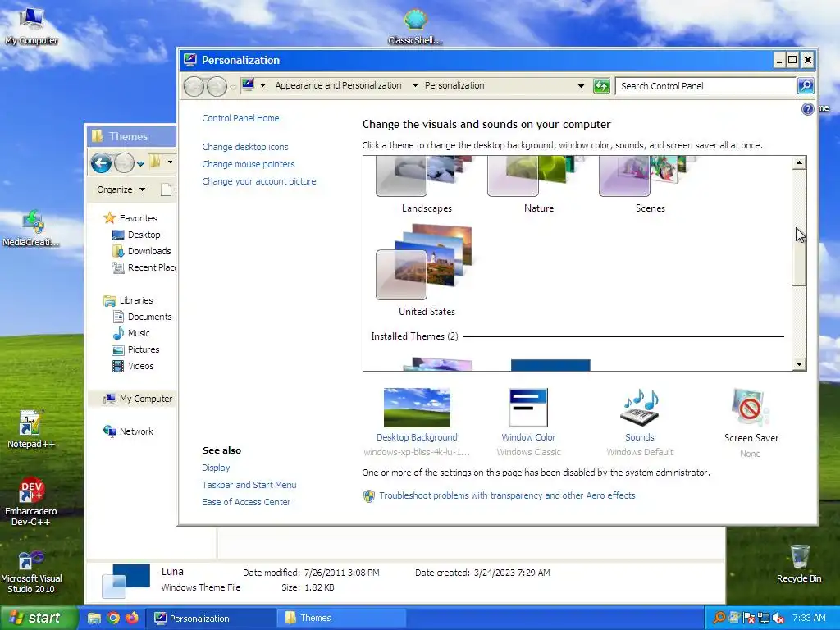Click scroll down arrow in themes list

point(799,364)
